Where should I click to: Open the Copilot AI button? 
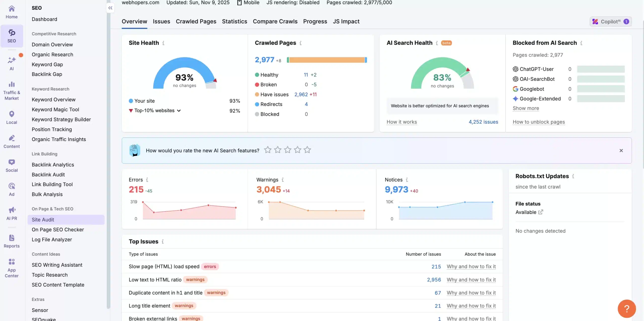(610, 22)
